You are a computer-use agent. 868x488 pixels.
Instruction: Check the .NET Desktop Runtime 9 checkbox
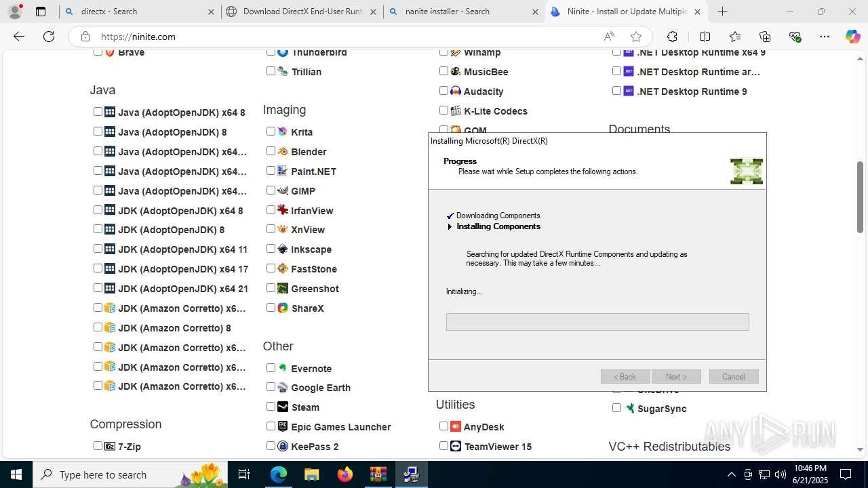click(x=616, y=90)
